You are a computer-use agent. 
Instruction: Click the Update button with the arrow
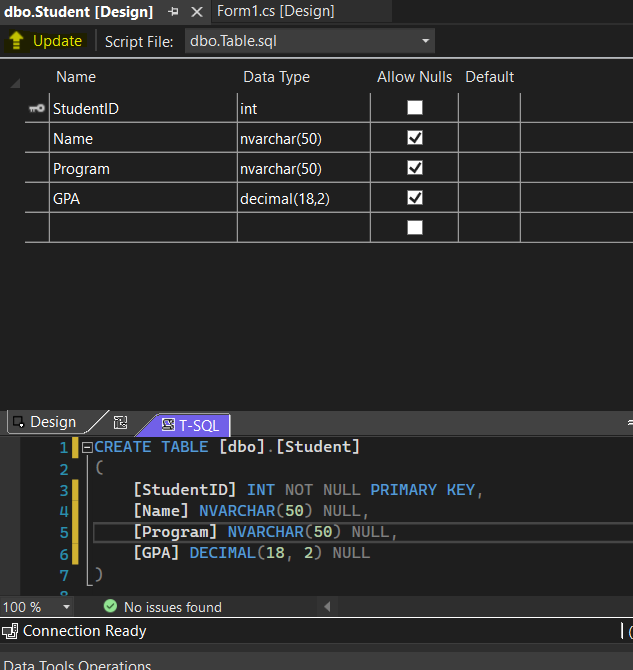coord(46,41)
